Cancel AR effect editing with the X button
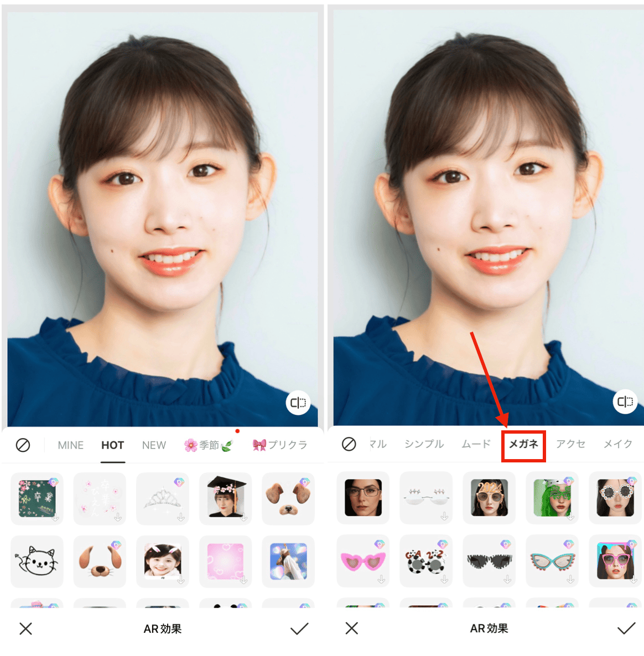Viewport: 644px width, 656px height. [x=24, y=628]
